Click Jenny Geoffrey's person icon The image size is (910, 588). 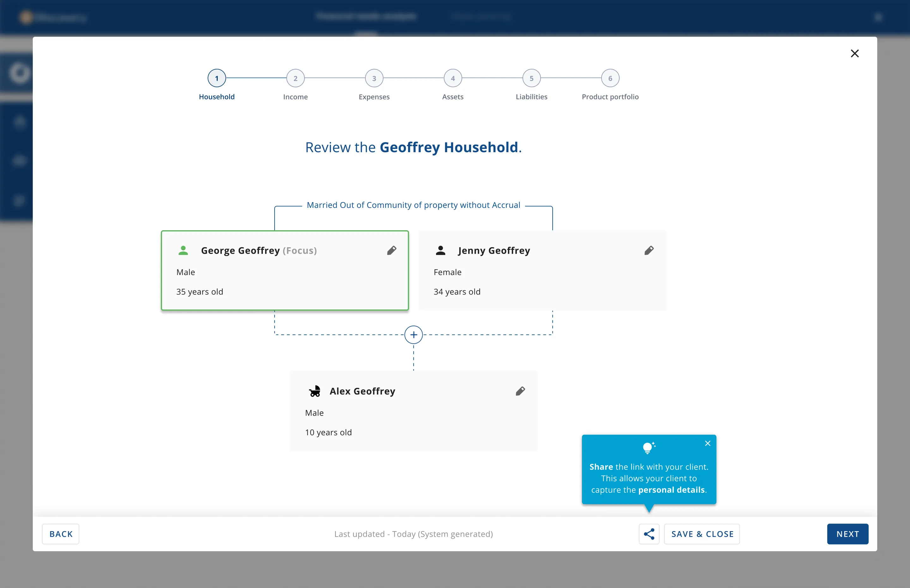pos(440,250)
